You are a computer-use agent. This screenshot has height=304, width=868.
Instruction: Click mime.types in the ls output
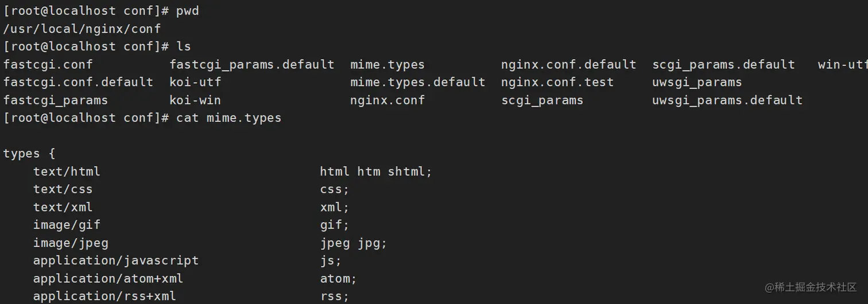tap(387, 65)
